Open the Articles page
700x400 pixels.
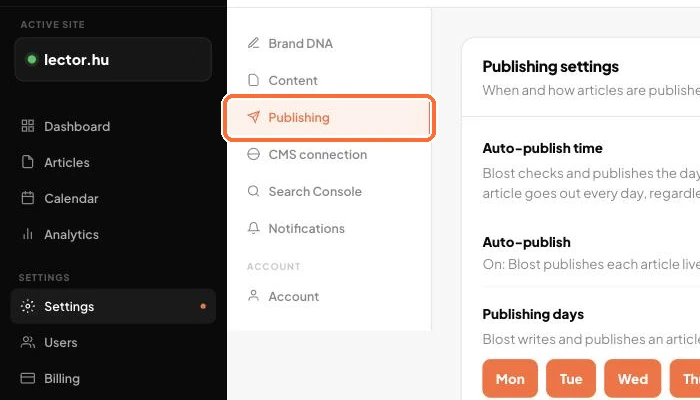(x=113, y=162)
